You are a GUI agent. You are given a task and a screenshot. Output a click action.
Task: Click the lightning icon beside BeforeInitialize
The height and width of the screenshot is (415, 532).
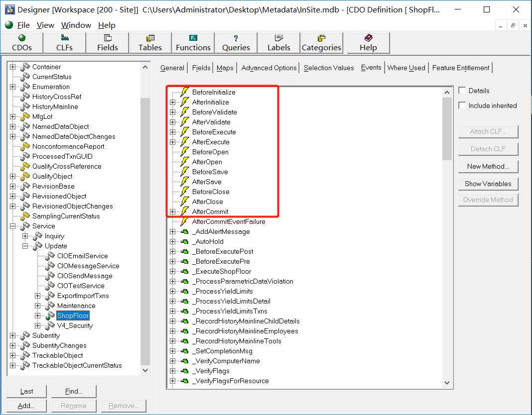coord(185,92)
